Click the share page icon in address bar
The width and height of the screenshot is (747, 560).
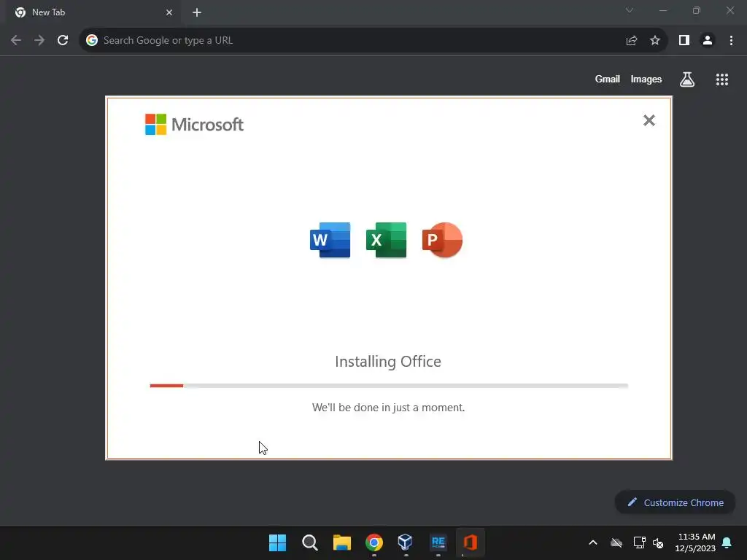(632, 41)
